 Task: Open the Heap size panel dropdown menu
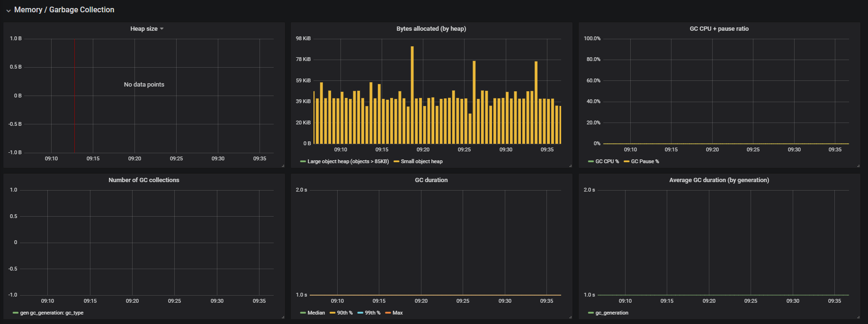[x=161, y=29]
